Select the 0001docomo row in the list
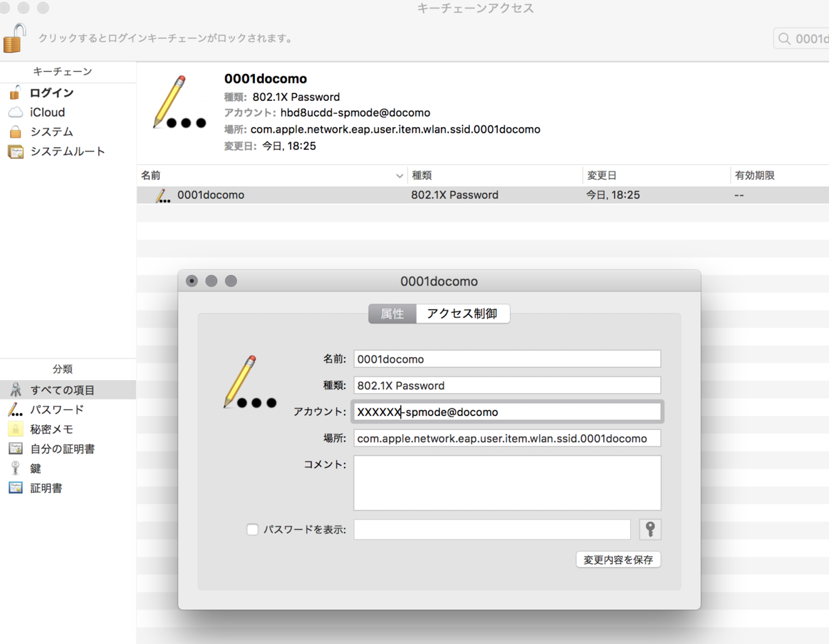This screenshot has width=829, height=644. point(483,195)
